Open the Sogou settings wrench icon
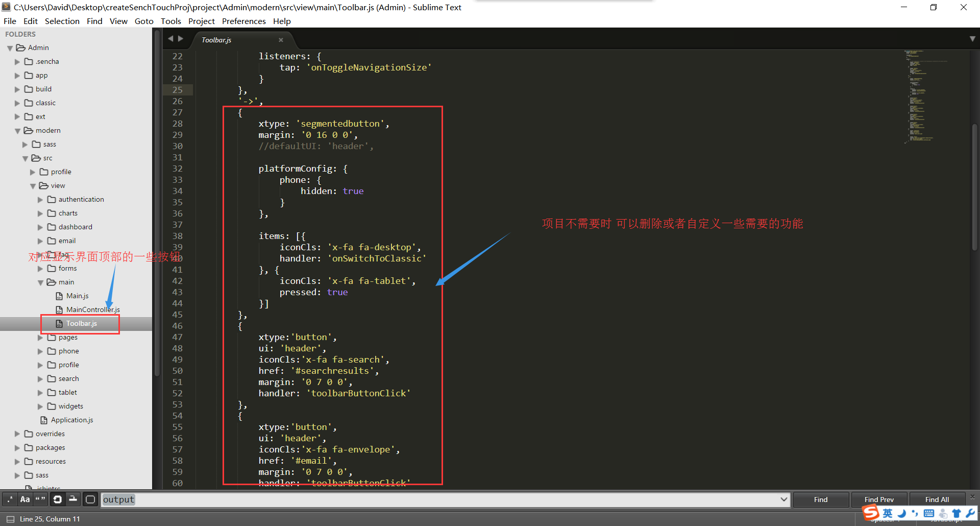980x526 pixels. 970,513
